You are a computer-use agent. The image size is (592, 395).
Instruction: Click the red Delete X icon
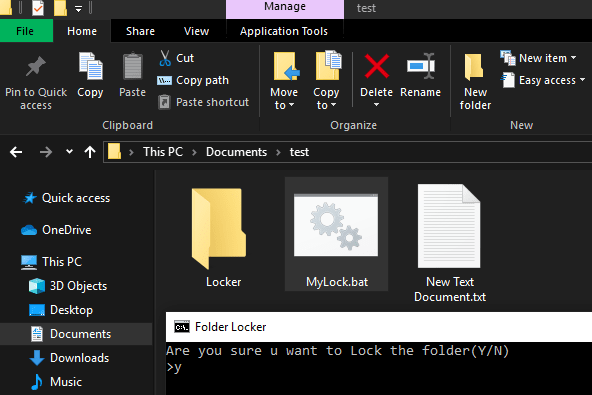click(x=376, y=66)
